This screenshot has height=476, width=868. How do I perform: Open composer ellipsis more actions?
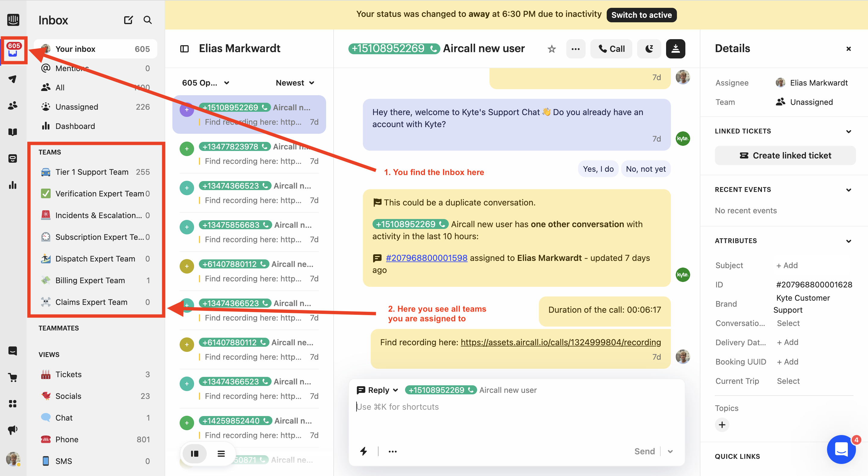pos(392,451)
